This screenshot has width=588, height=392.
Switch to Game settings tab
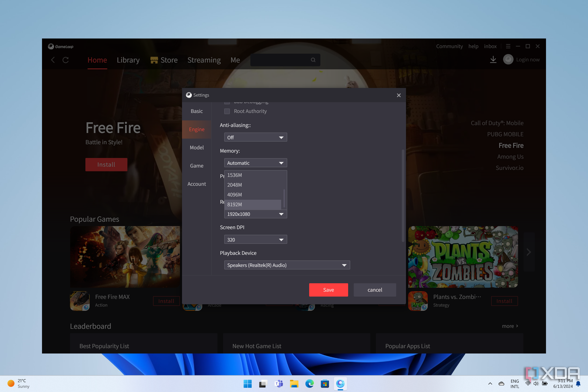coord(197,166)
